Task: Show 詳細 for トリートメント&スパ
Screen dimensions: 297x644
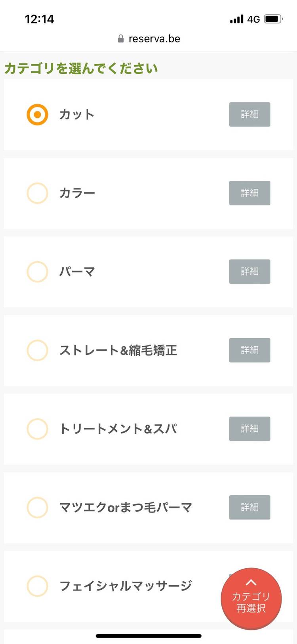Action: [x=249, y=429]
